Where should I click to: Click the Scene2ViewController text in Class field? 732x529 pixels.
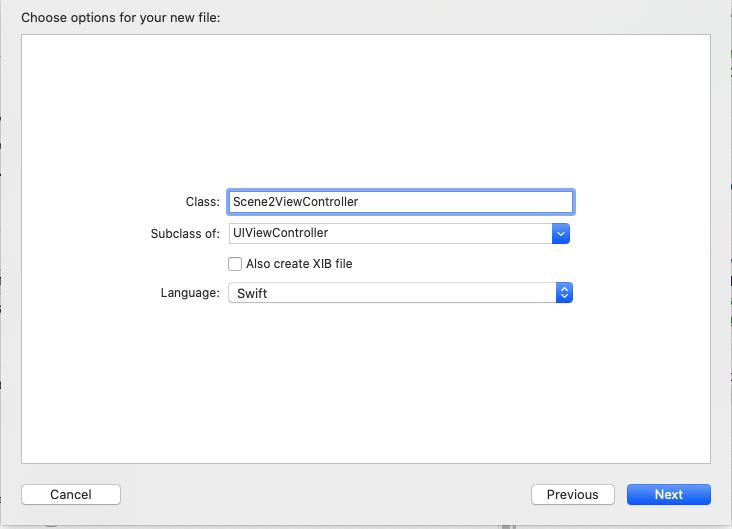tap(295, 202)
